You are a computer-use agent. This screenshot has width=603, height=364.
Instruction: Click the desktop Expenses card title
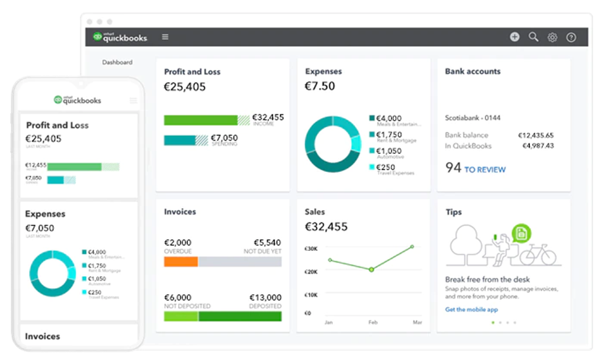pyautogui.click(x=323, y=72)
